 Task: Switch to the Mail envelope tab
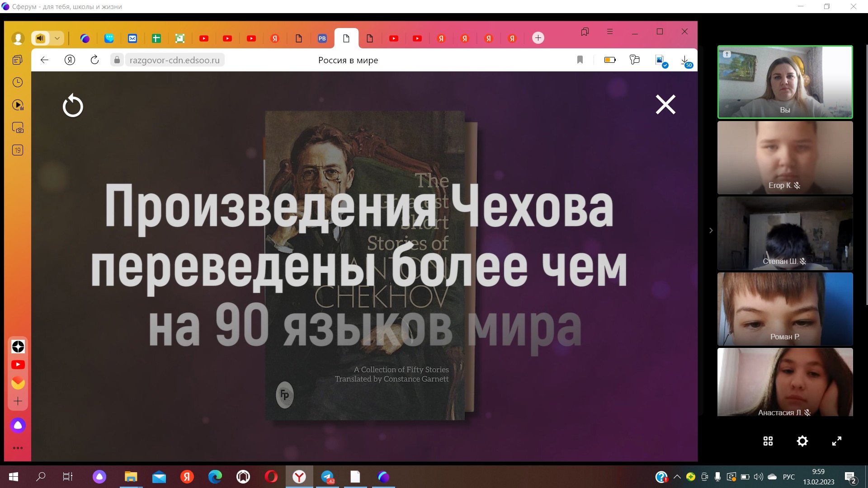(132, 38)
